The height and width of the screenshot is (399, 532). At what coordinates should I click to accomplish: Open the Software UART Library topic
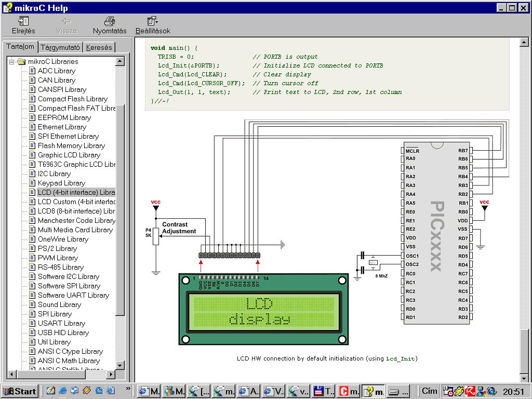[x=73, y=296]
